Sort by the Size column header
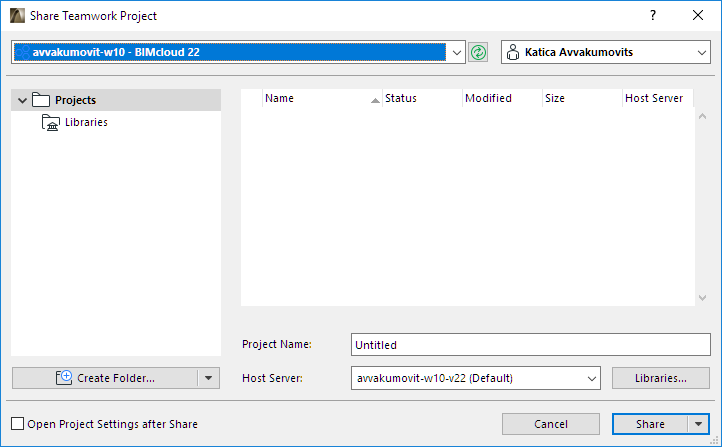The width and height of the screenshot is (722, 447). 582,98
